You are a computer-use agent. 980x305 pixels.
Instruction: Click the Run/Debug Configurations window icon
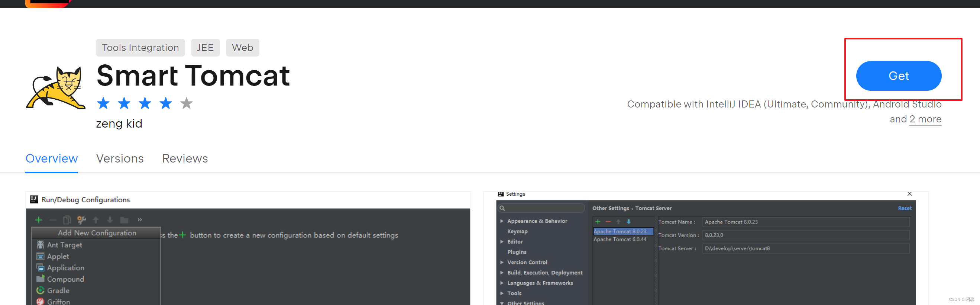pos(34,199)
